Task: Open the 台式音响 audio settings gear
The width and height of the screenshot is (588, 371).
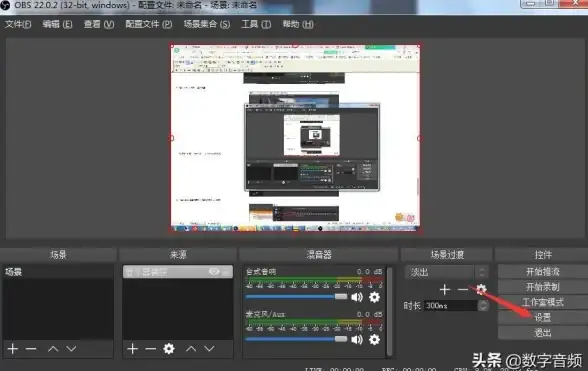Action: pos(374,297)
